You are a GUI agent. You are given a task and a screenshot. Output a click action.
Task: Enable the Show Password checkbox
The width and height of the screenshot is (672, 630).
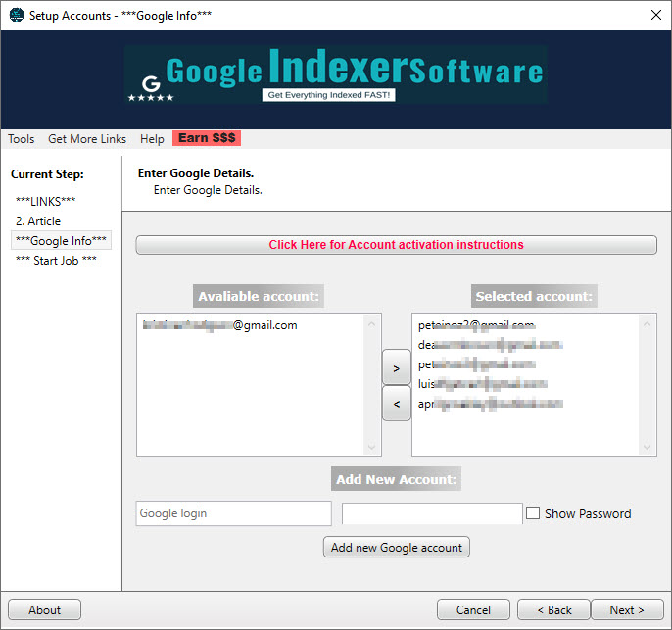pyautogui.click(x=533, y=513)
